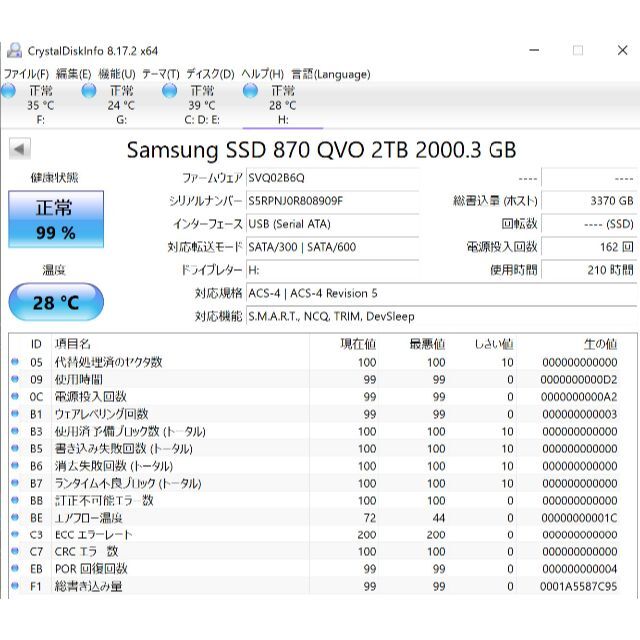The image size is (640, 640).
Task: Click the drive letter field H:
Action: coord(333,270)
